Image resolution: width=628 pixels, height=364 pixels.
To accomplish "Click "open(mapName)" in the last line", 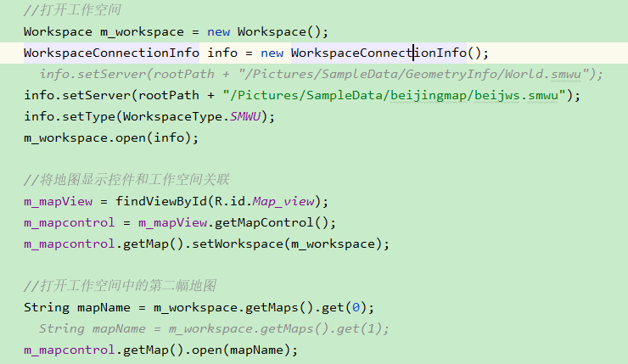I will pyautogui.click(x=241, y=350).
